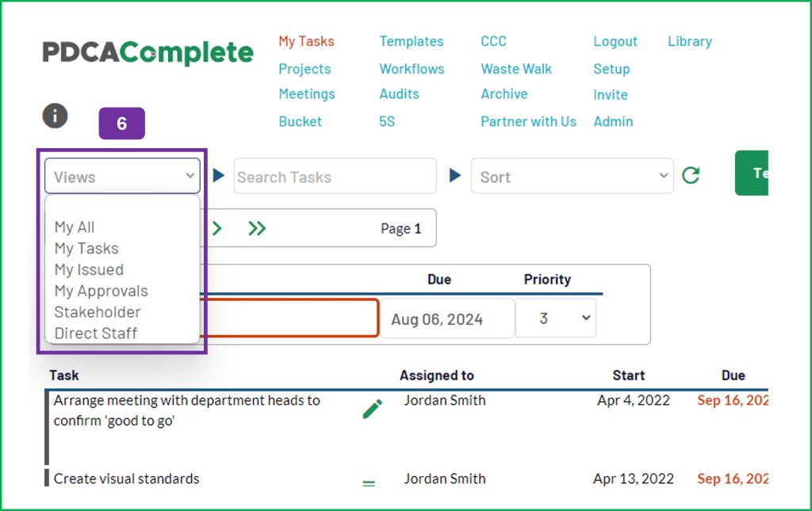Jump to last page with double chevron

[257, 228]
